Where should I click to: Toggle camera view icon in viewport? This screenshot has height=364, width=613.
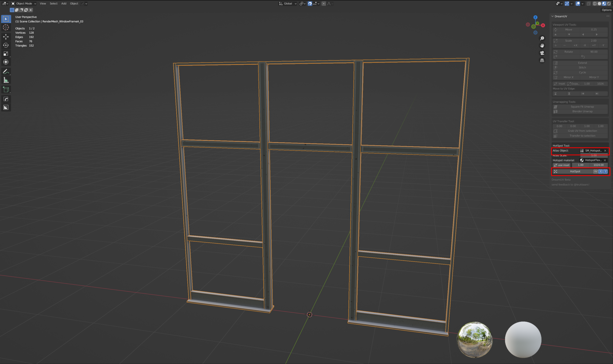pos(542,53)
